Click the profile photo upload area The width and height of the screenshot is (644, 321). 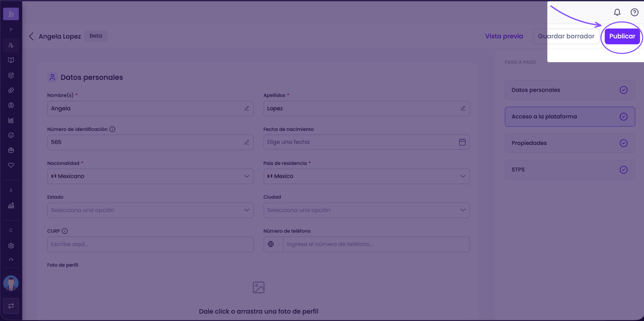[x=258, y=296]
